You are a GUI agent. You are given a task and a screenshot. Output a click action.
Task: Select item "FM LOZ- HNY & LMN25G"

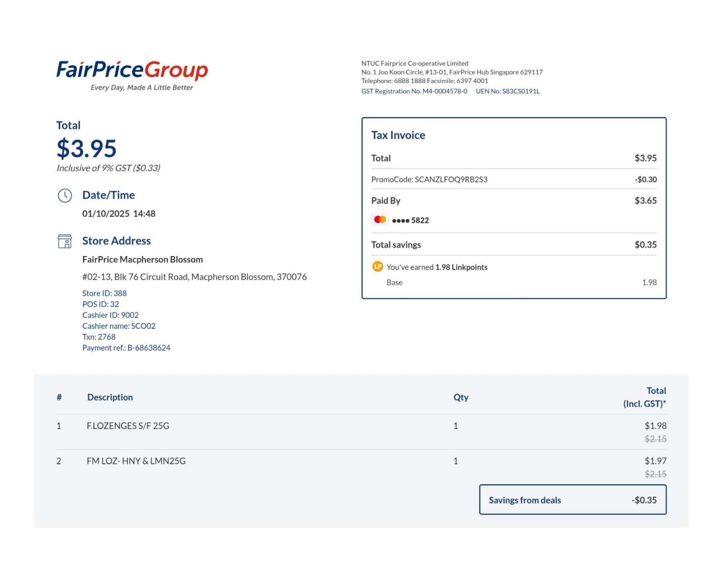point(136,461)
